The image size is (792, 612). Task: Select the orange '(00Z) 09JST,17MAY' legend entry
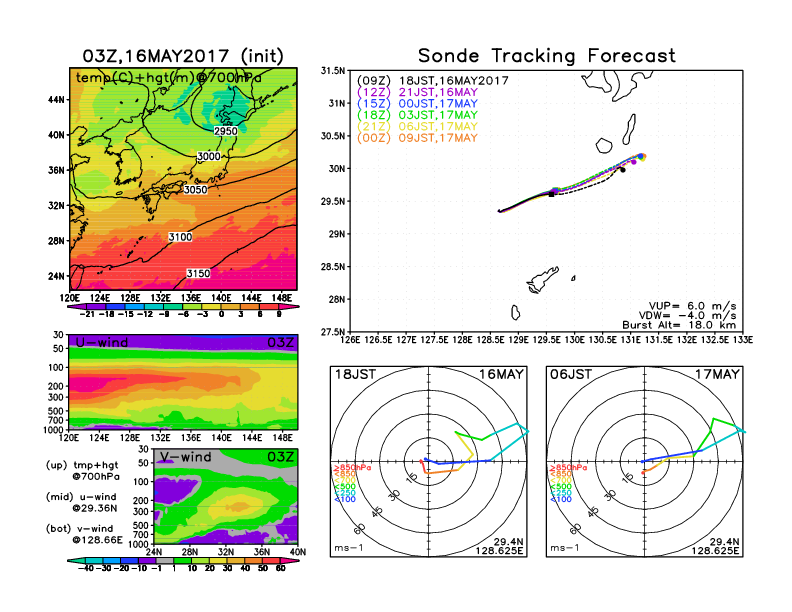point(417,138)
